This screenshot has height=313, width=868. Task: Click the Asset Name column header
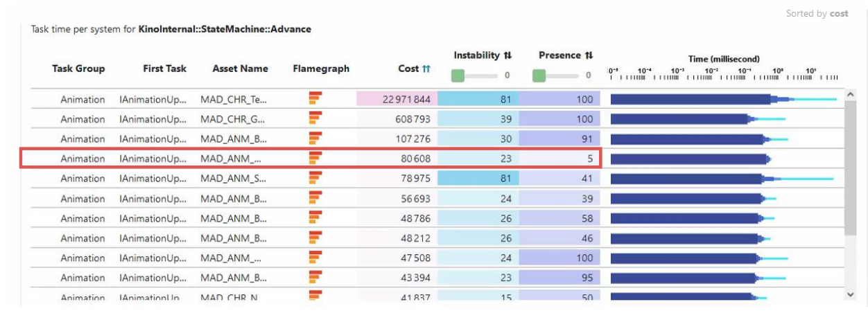(x=240, y=69)
